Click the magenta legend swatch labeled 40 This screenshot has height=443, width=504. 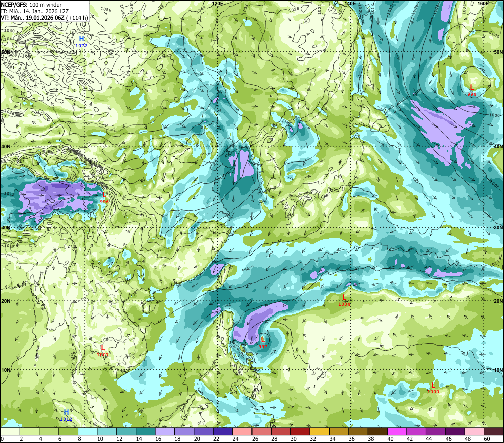point(397,432)
